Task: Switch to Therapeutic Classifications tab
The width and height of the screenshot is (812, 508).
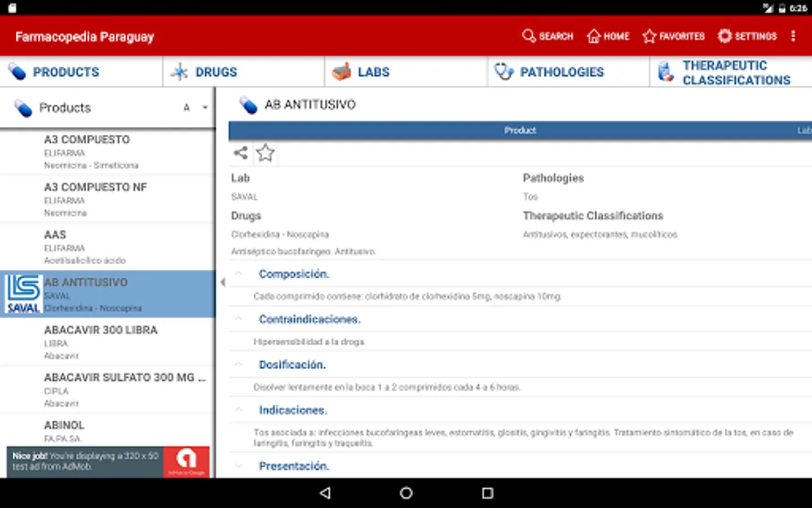Action: [x=731, y=72]
